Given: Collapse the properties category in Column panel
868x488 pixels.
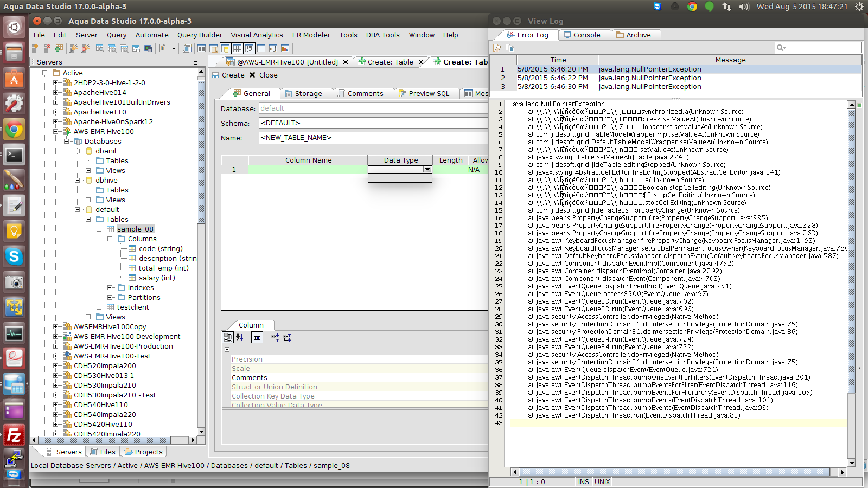Looking at the screenshot, I should point(227,349).
